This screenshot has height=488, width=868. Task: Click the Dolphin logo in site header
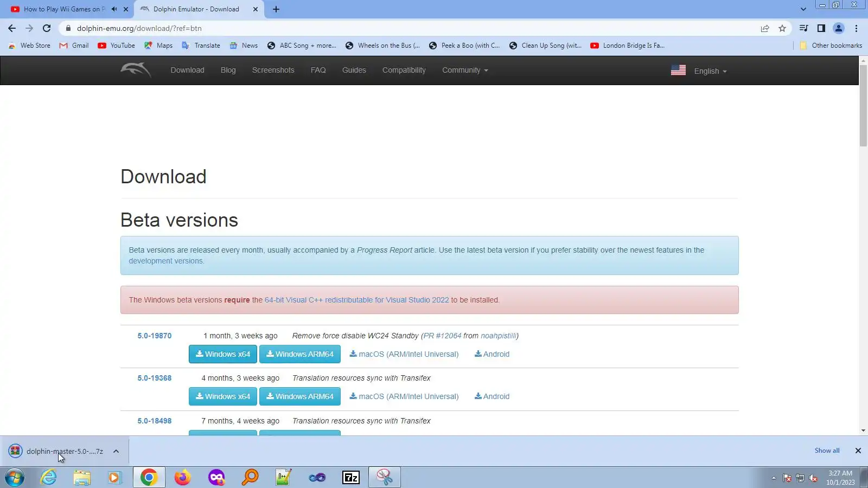[136, 70]
